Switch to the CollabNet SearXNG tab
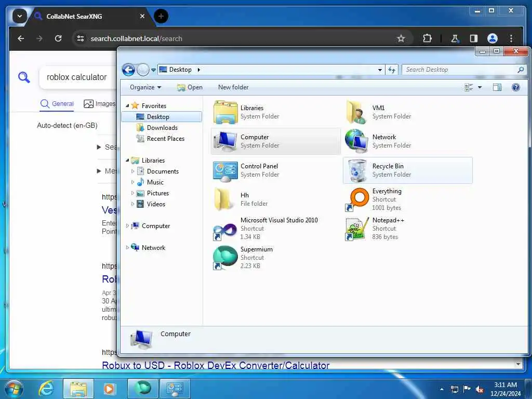The width and height of the screenshot is (532, 399). click(74, 16)
